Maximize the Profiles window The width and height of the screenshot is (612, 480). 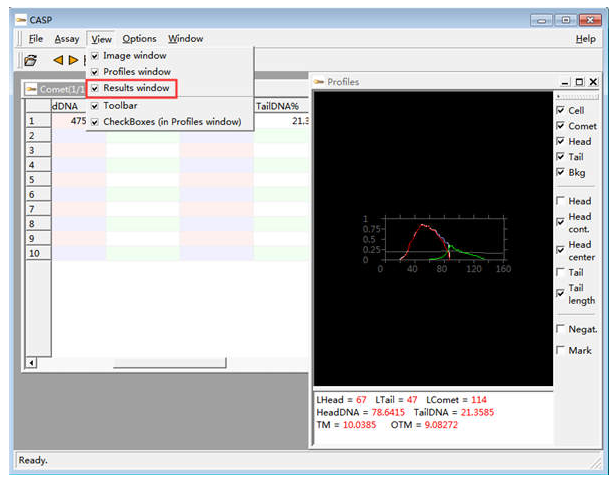[579, 82]
